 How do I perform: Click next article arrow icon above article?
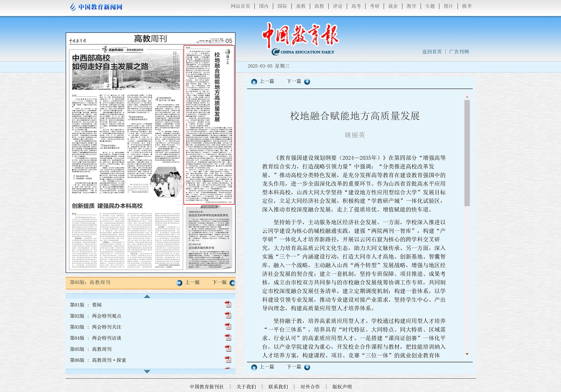coord(307,82)
